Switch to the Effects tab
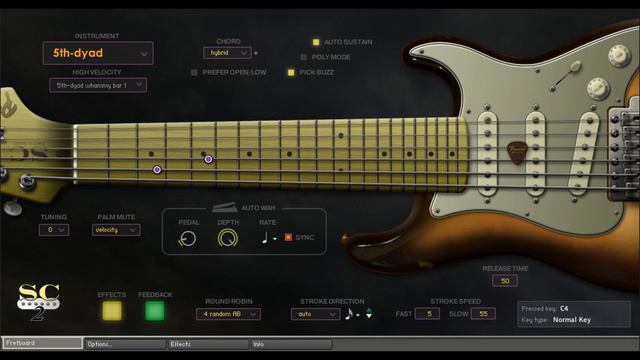 tap(209, 344)
